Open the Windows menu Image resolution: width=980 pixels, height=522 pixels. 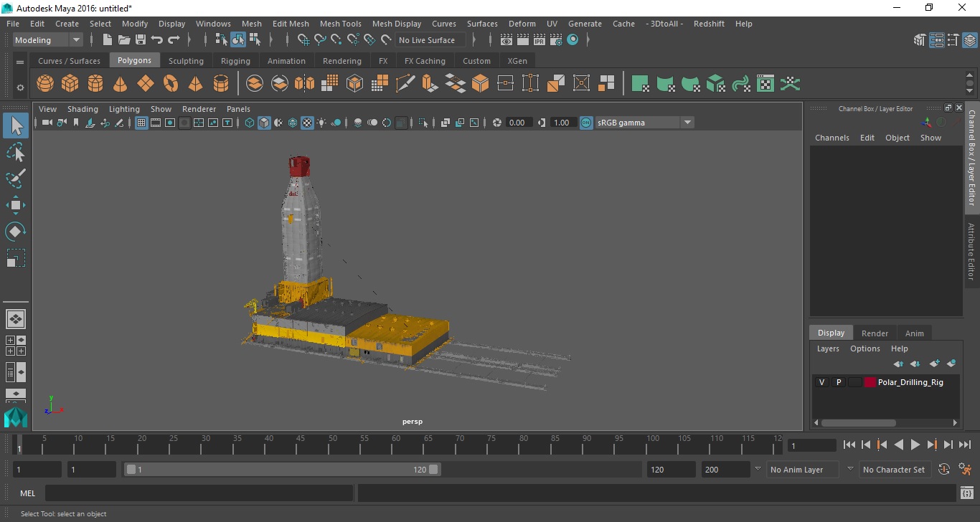click(213, 24)
